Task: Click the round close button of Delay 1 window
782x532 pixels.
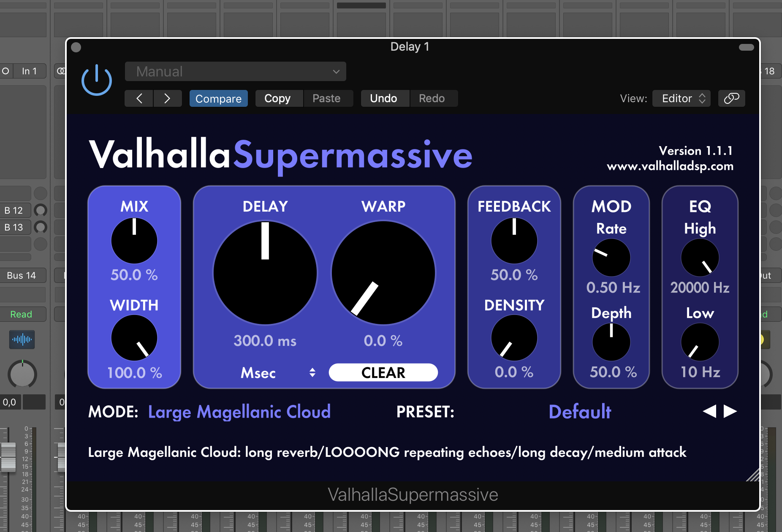Action: tap(76, 47)
